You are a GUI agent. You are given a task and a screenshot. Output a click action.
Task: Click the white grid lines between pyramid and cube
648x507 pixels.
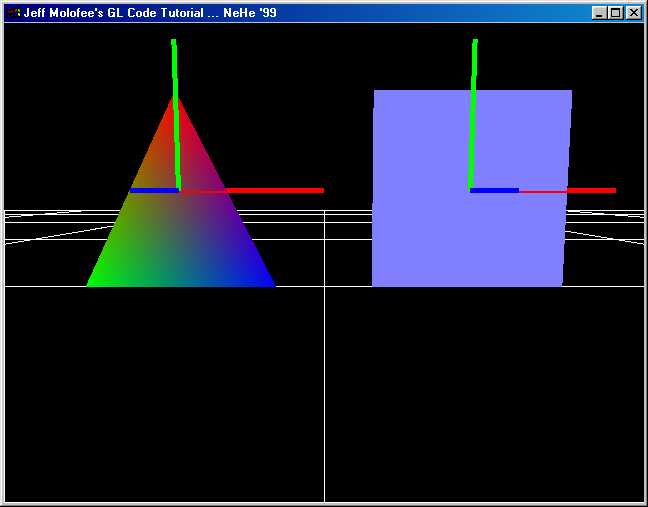[x=324, y=228]
